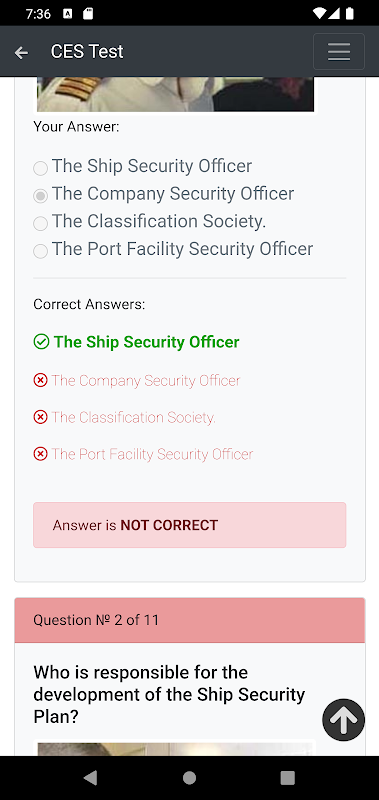
Task: Tap the CES Test title
Action: point(87,52)
